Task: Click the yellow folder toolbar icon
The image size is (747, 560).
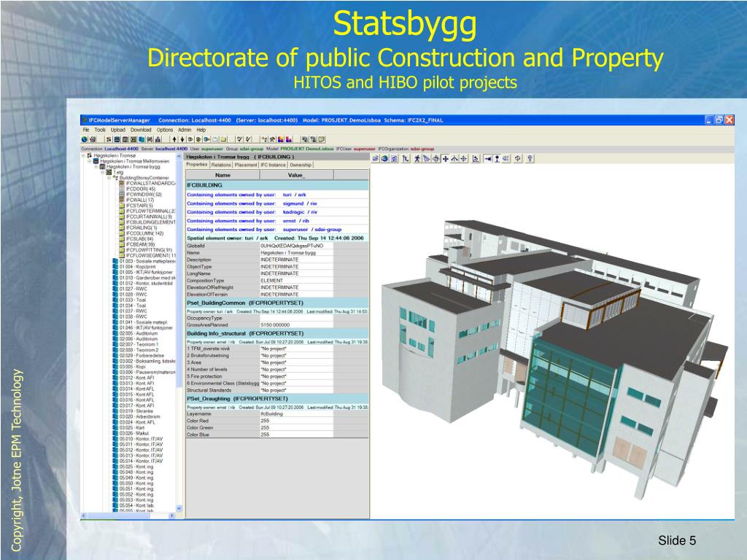Action: 223,139
